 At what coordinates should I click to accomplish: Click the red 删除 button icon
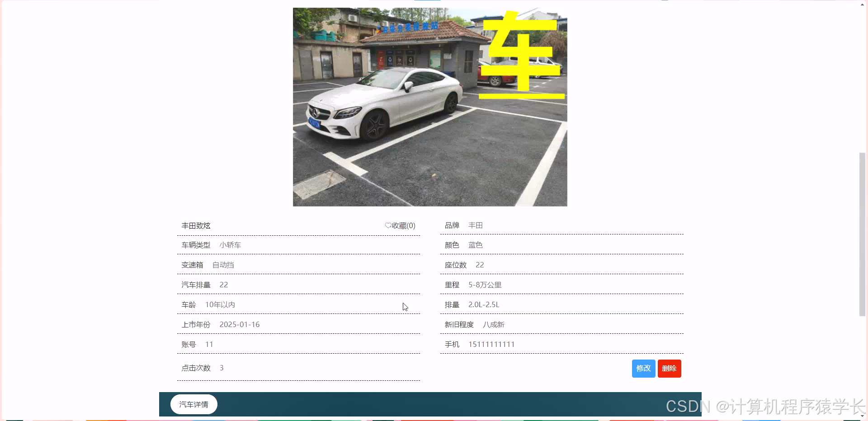click(x=669, y=368)
